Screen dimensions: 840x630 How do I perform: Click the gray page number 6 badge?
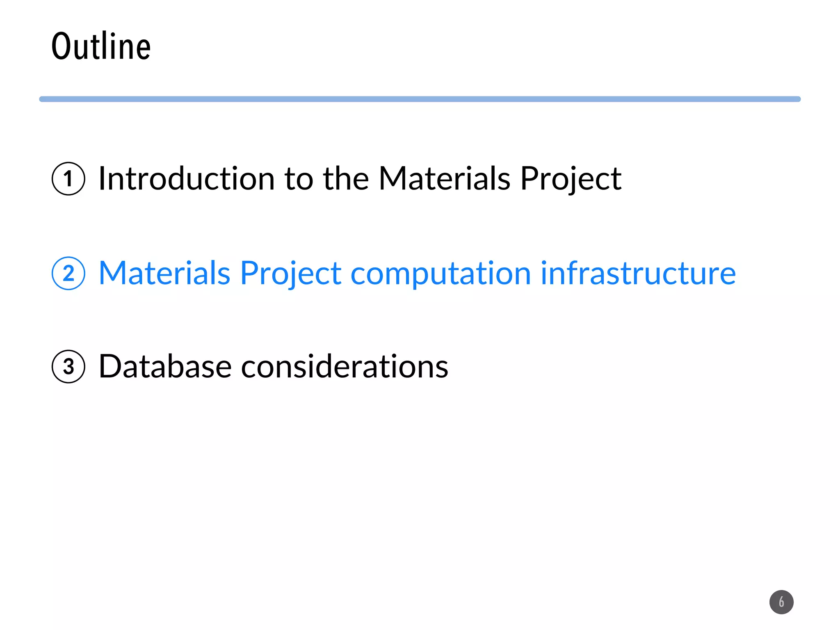(x=781, y=602)
